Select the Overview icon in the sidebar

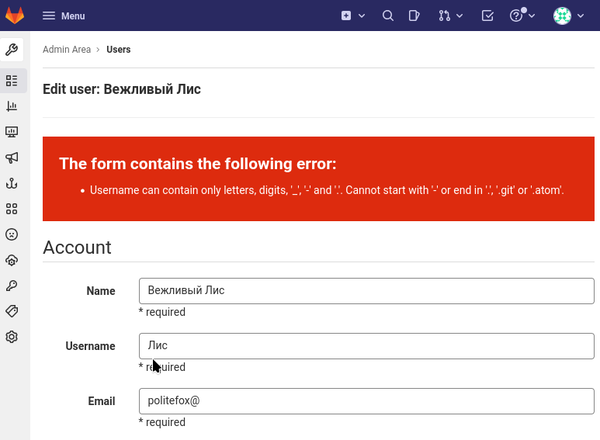(x=12, y=80)
